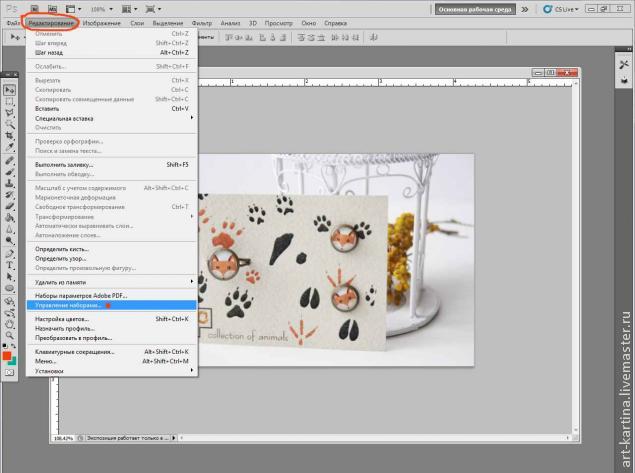Select the Blur tool
The height and width of the screenshot is (473, 635).
tap(9, 229)
